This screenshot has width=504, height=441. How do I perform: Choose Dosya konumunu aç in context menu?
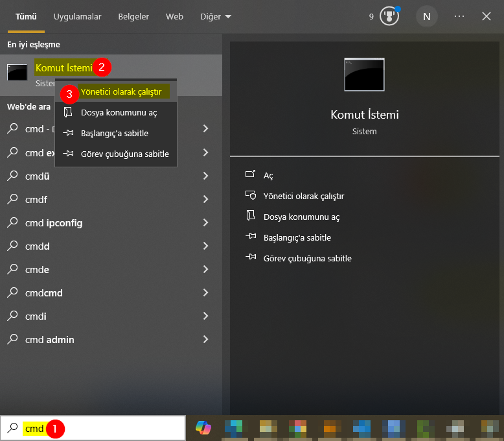[116, 112]
